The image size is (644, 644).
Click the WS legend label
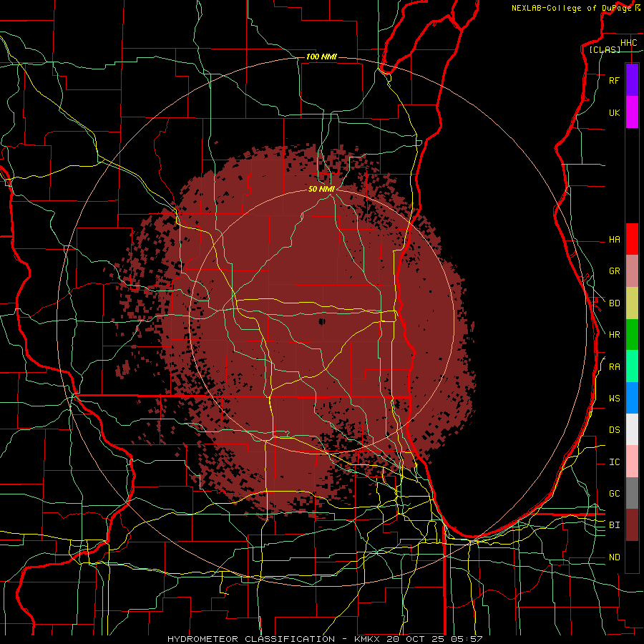[x=614, y=398]
